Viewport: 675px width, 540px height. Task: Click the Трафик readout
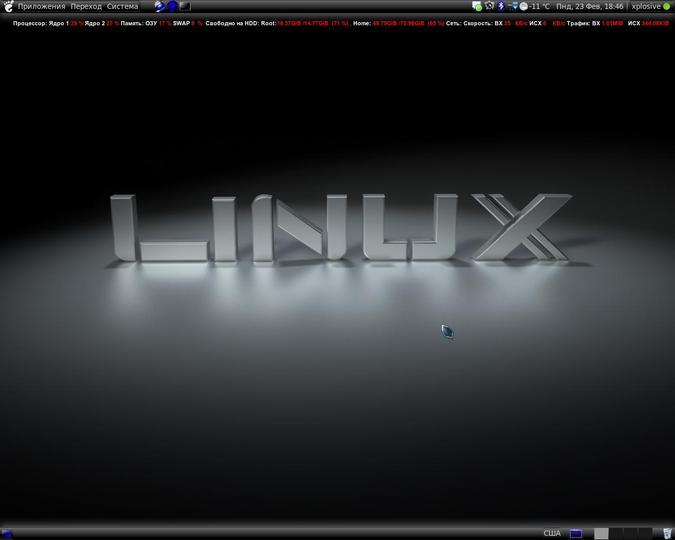click(618, 23)
